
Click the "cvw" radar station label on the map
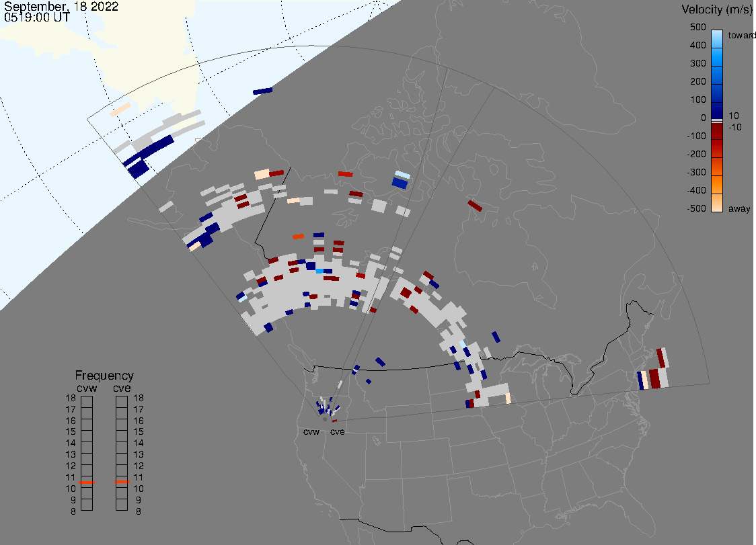[311, 431]
